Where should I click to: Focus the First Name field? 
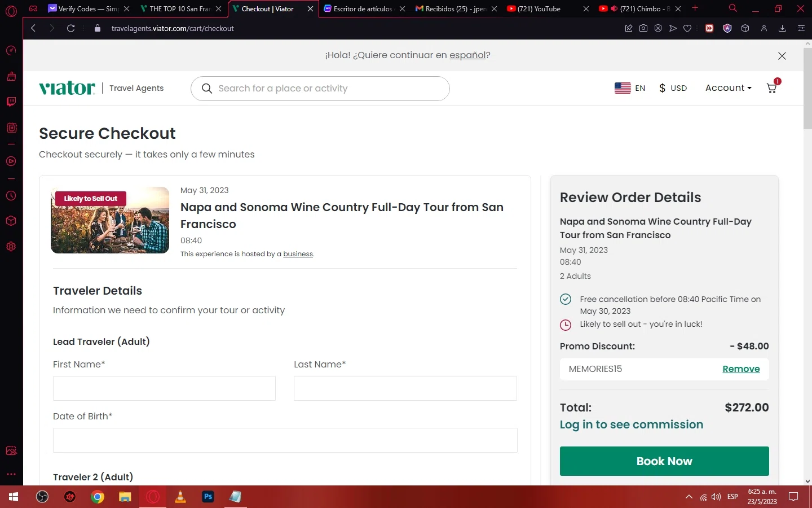(x=164, y=388)
